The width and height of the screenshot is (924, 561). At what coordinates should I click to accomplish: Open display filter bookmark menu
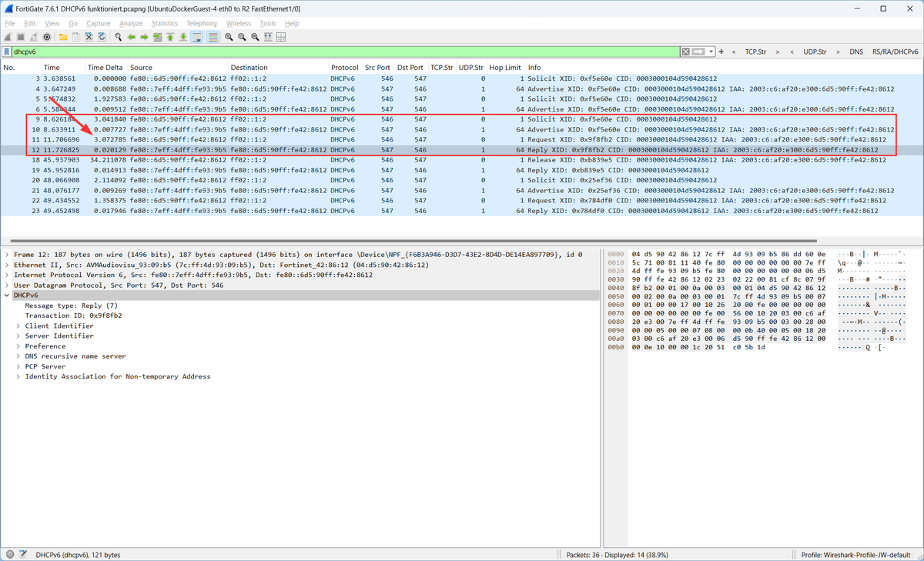coord(7,52)
